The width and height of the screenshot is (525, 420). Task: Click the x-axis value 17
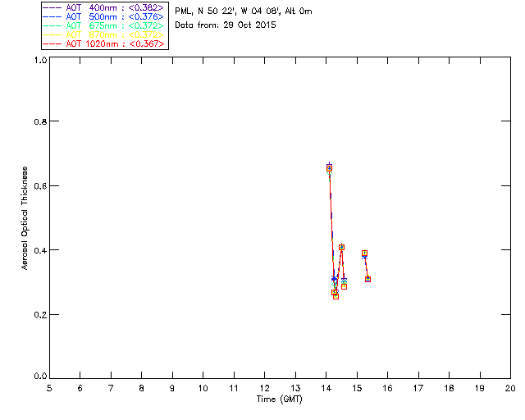click(418, 389)
